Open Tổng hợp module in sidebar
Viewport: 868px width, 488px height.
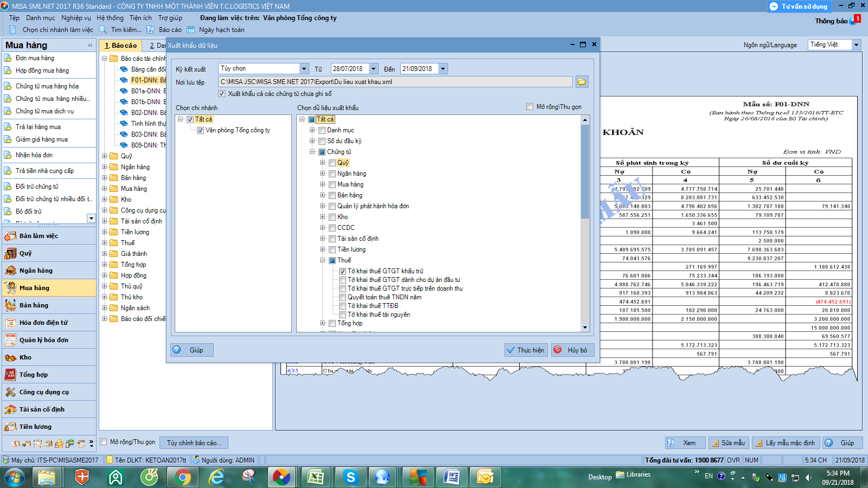point(49,375)
